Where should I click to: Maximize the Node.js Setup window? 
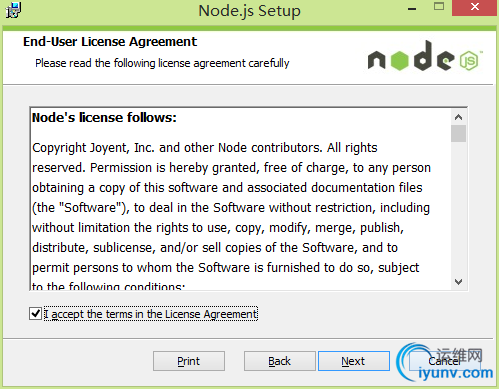coord(439,7)
